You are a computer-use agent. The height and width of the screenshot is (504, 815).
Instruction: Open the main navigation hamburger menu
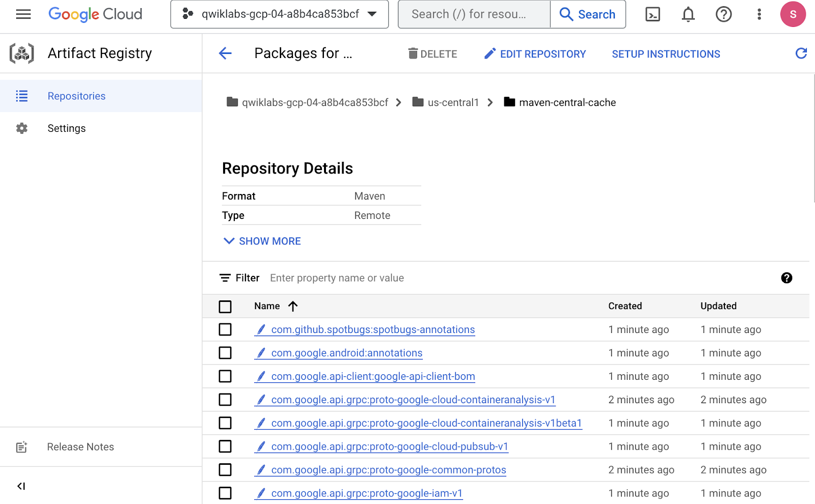tap(23, 14)
